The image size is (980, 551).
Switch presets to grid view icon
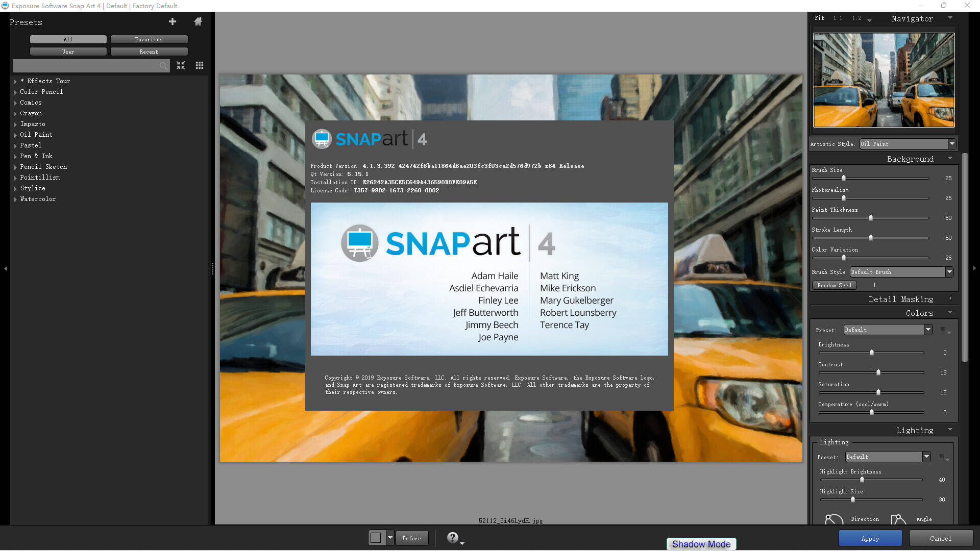coord(200,65)
